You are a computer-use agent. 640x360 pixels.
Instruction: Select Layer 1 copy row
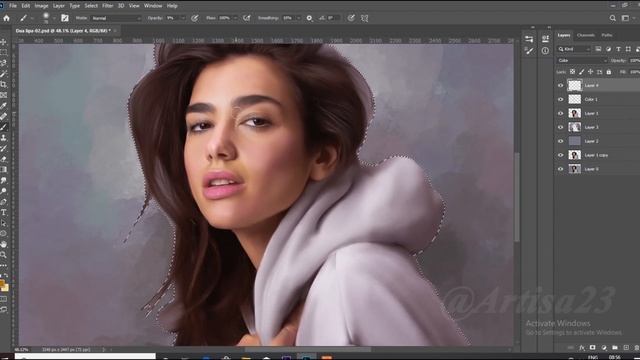(x=598, y=155)
